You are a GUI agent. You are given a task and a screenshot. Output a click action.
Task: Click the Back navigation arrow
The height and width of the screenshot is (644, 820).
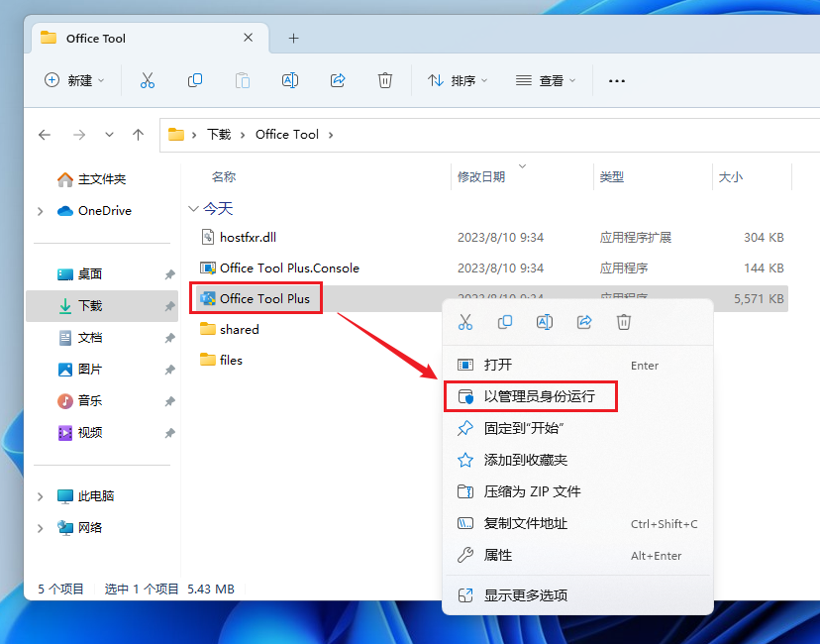coord(45,135)
